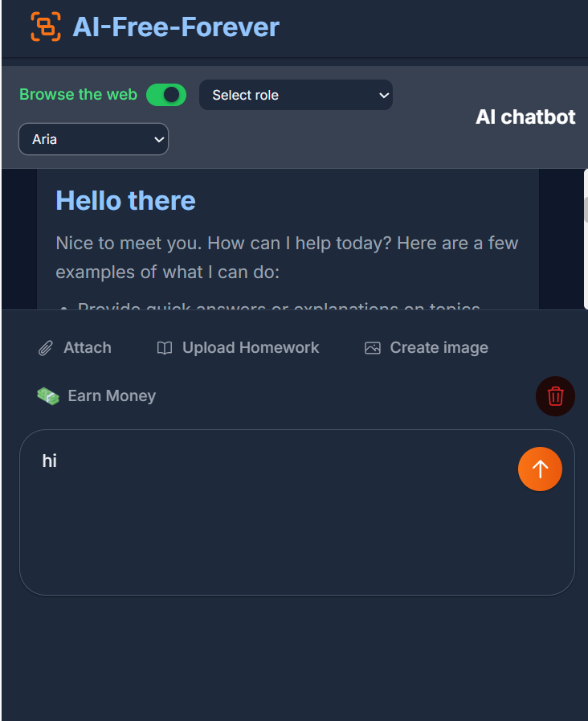Click the chevron arrow on Aria selector
Screen dimensions: 588x721
pos(159,139)
